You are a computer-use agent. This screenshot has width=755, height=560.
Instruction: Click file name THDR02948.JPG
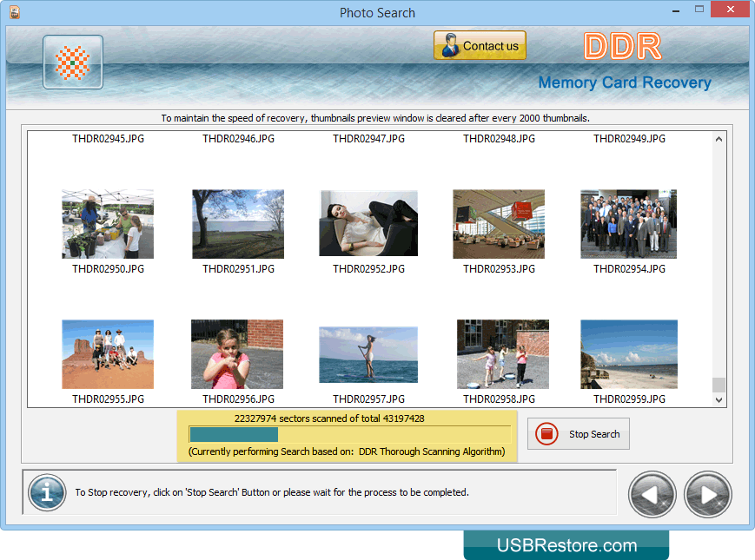[x=499, y=139]
